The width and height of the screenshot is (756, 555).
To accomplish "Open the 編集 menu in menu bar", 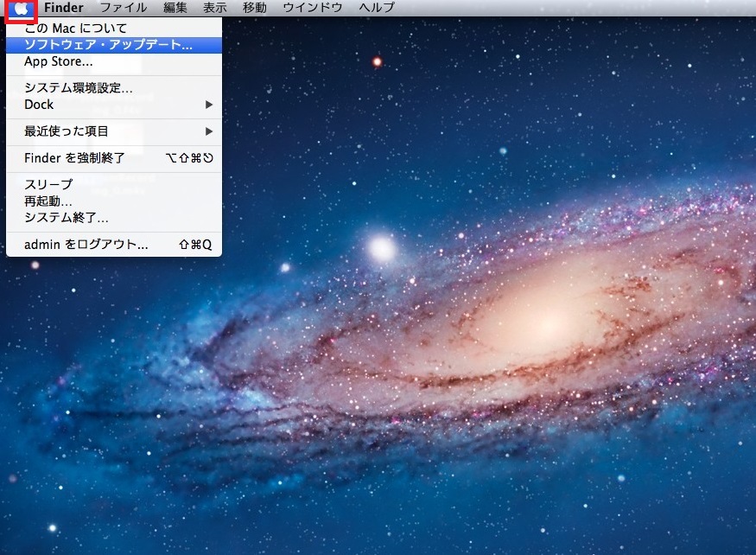I will point(175,8).
